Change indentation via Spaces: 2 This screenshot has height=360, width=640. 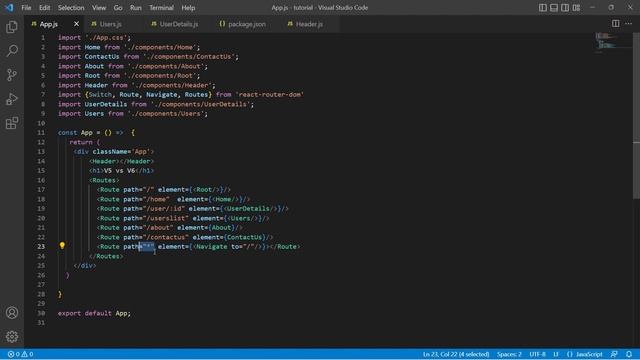coord(509,354)
